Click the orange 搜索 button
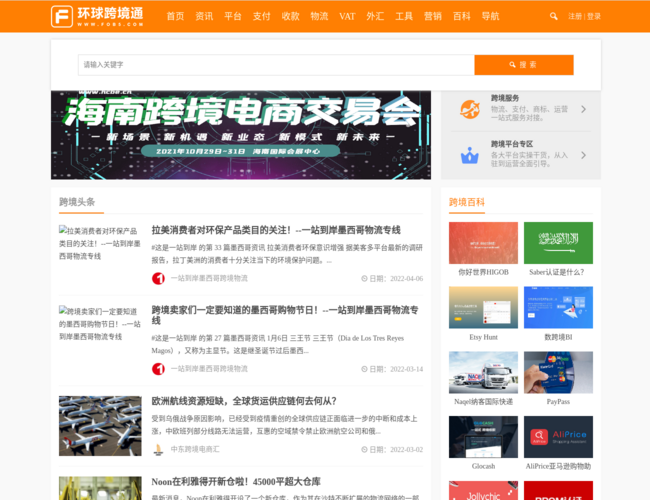Screen dimensions: 650x500 524,65
